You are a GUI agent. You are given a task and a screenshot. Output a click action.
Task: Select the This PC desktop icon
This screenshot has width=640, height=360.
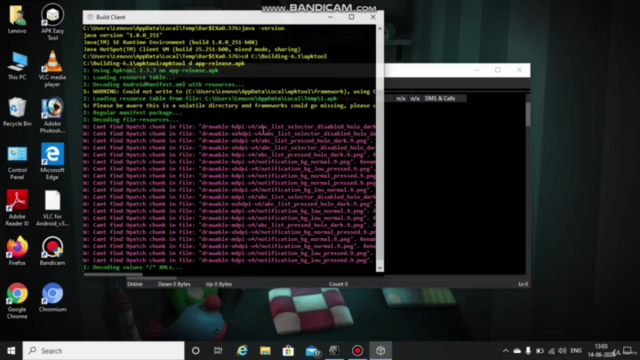17,66
